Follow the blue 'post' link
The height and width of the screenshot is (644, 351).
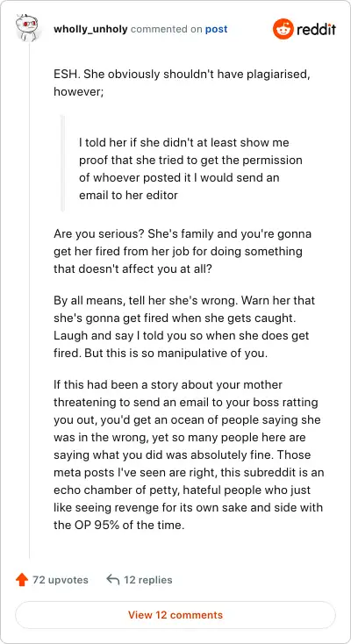[x=216, y=30]
